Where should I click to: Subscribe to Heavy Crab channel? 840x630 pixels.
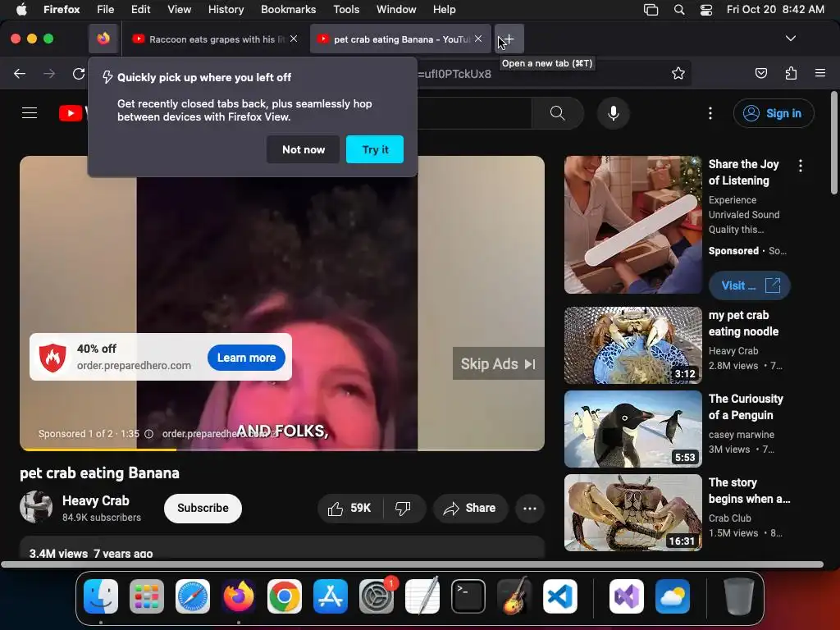[x=203, y=509]
